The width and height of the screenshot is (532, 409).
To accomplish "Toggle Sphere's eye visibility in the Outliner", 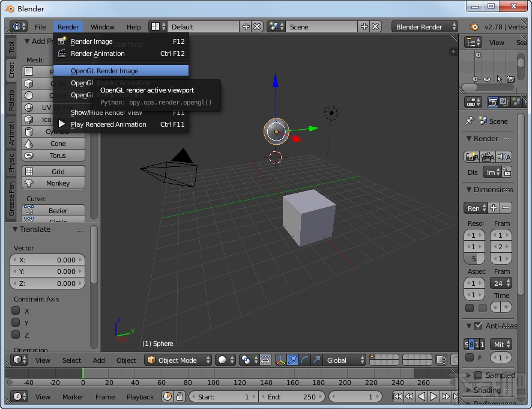I will pos(486,79).
